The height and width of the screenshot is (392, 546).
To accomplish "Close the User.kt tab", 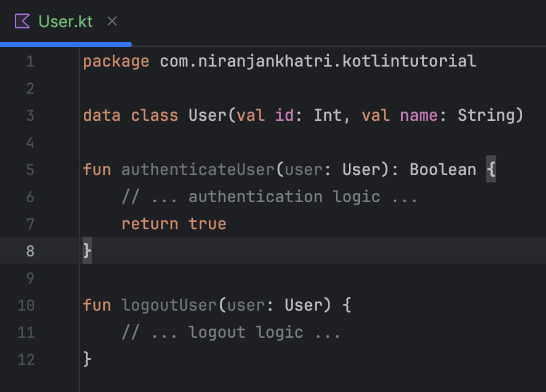I will tap(112, 20).
